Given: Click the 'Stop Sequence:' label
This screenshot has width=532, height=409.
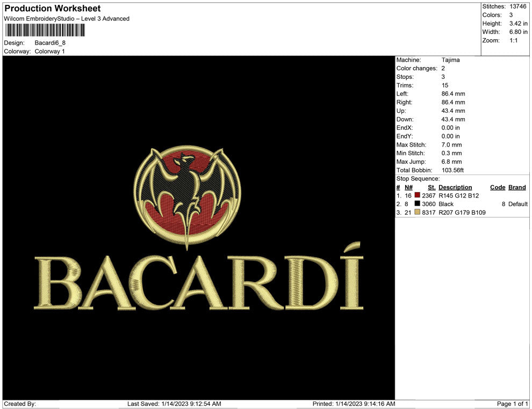Looking at the screenshot, I should click(x=418, y=179).
